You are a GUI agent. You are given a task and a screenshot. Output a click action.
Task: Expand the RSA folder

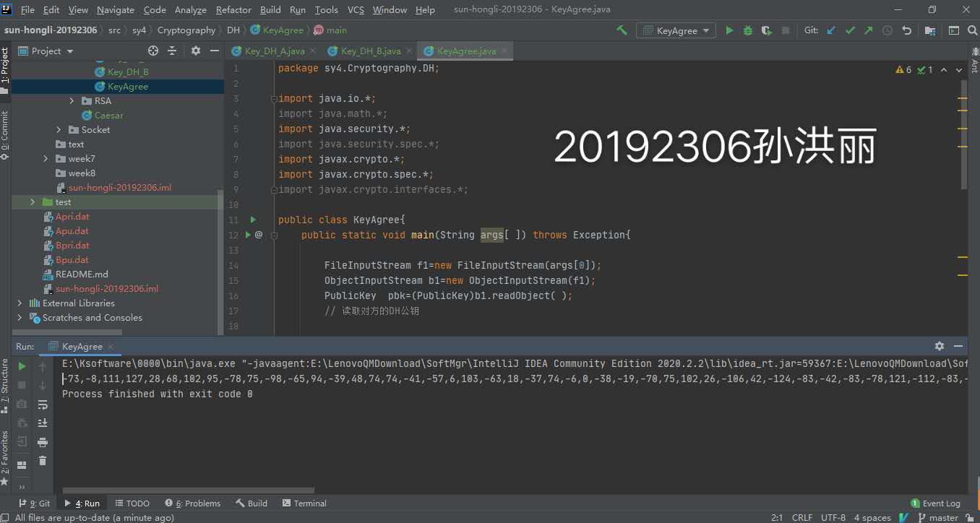click(x=72, y=101)
